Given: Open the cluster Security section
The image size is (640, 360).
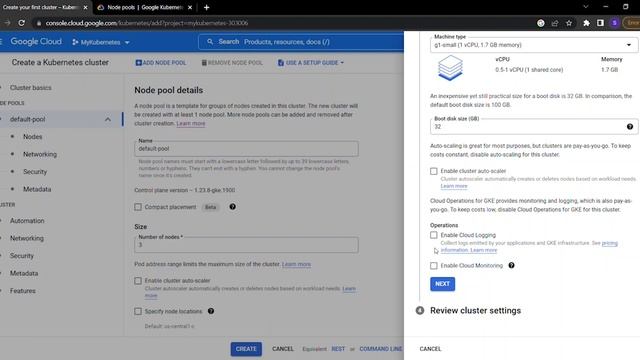Looking at the screenshot, I should point(22,256).
